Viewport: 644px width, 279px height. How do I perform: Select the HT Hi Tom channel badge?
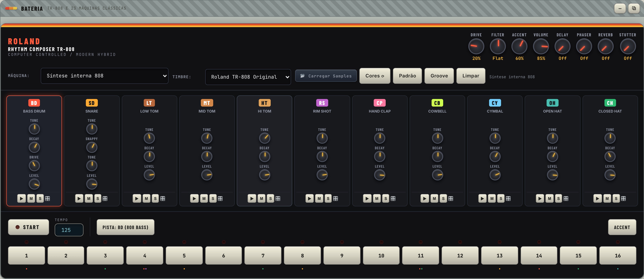point(264,103)
